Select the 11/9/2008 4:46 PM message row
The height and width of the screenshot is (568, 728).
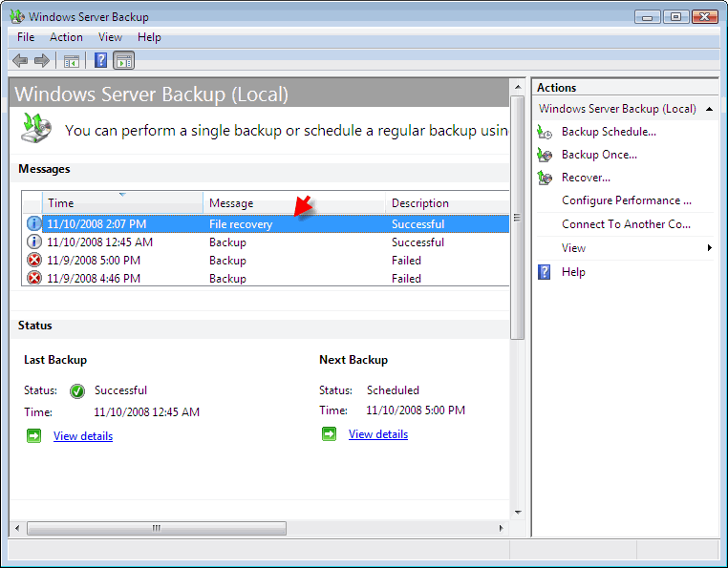pyautogui.click(x=266, y=278)
